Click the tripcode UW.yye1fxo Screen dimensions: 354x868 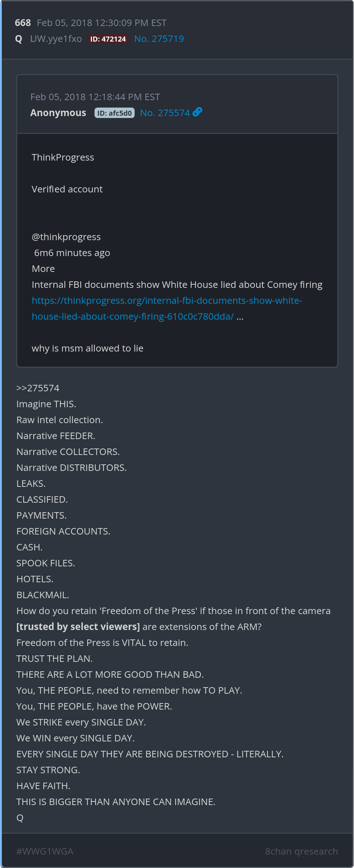56,39
